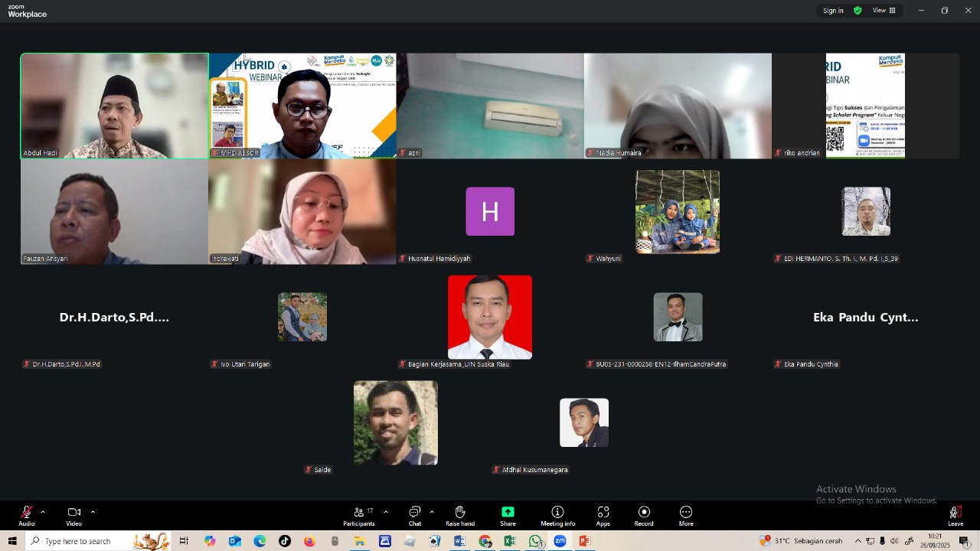The image size is (980, 551).
Task: Click Raise hand icon
Action: coord(460,516)
